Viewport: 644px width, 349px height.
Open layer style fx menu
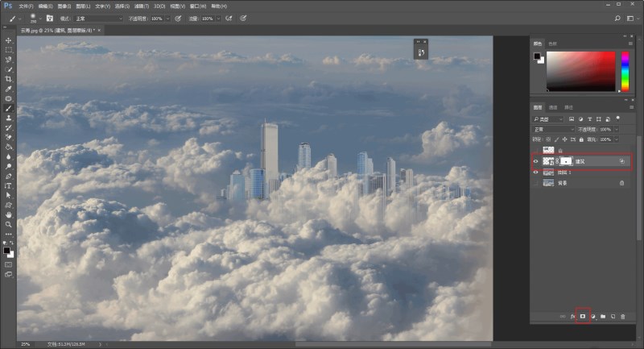coord(572,316)
